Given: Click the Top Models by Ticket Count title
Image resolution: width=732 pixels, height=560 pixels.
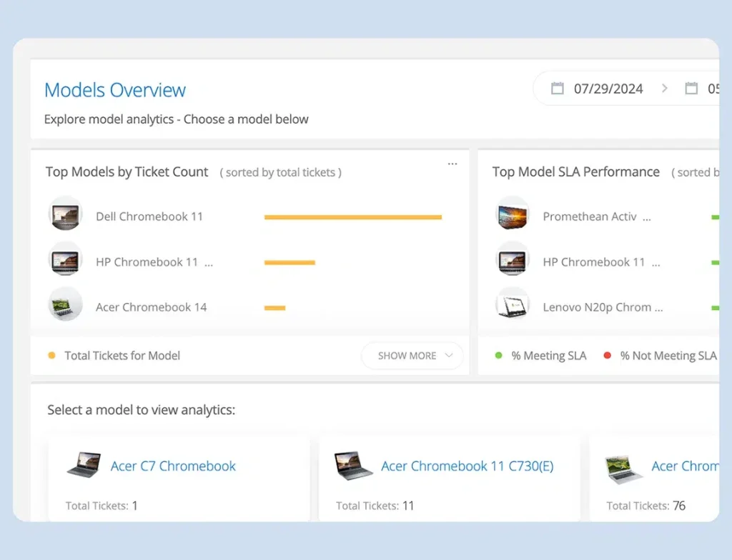Looking at the screenshot, I should point(127,171).
